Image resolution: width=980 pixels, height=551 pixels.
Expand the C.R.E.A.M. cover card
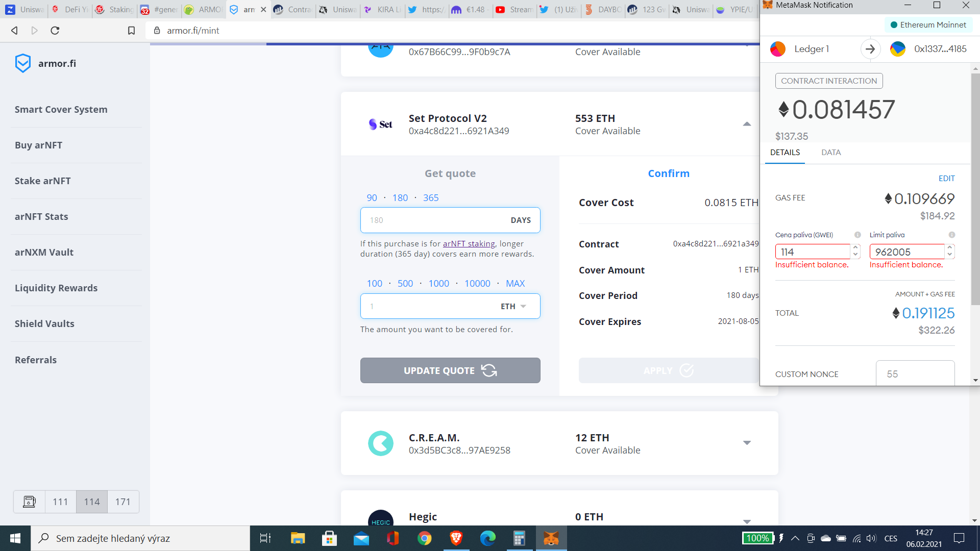click(747, 443)
